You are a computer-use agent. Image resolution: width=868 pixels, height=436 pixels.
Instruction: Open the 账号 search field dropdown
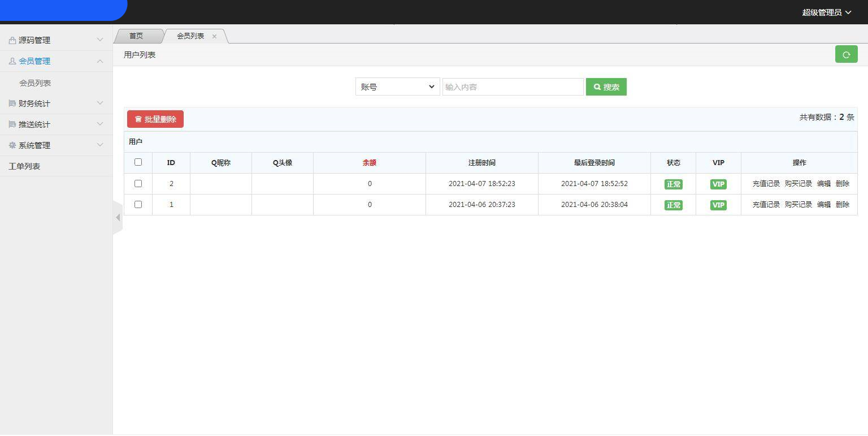click(x=397, y=87)
